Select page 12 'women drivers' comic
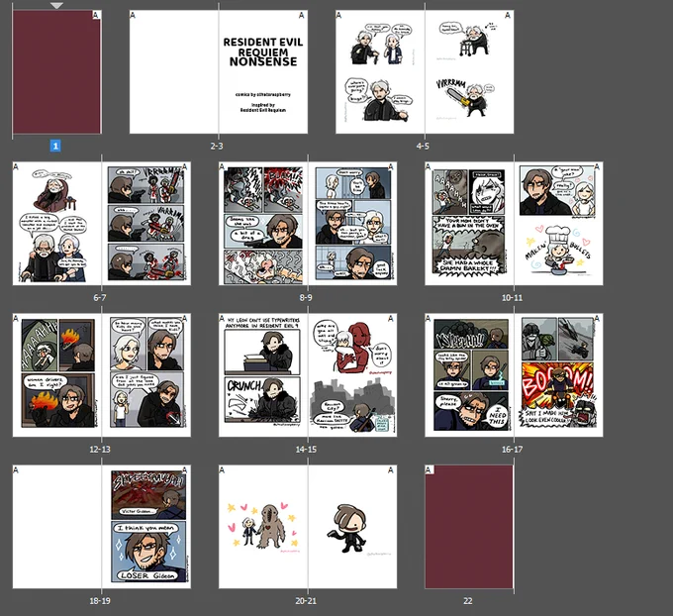This screenshot has width=673, height=616. pyautogui.click(x=57, y=375)
